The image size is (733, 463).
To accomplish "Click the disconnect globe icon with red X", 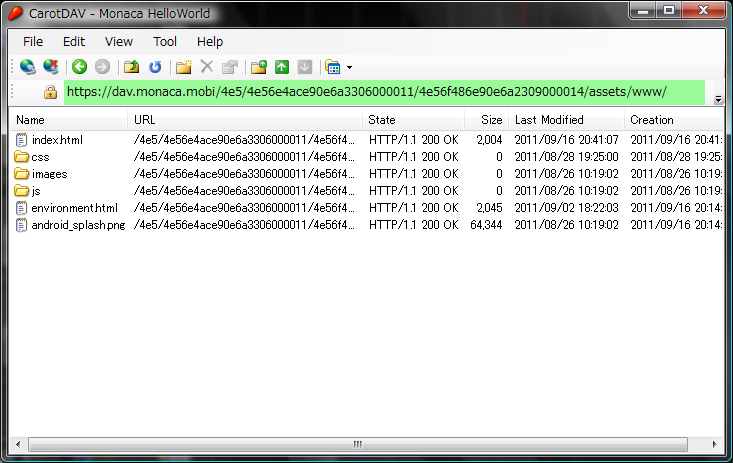I will 49,67.
